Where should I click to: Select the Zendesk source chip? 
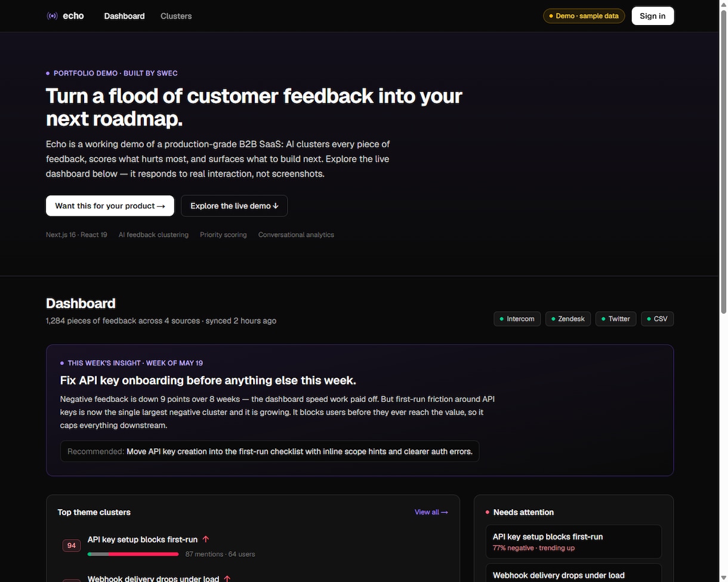(567, 319)
